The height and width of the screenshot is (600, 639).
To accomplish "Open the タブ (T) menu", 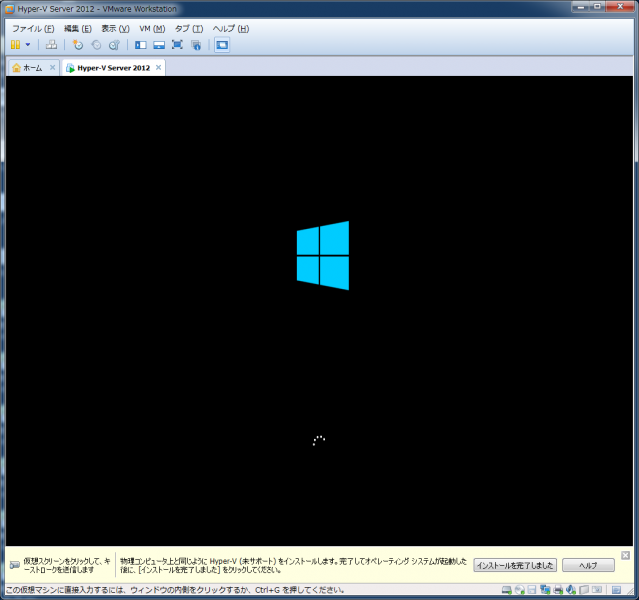I will coord(189,29).
